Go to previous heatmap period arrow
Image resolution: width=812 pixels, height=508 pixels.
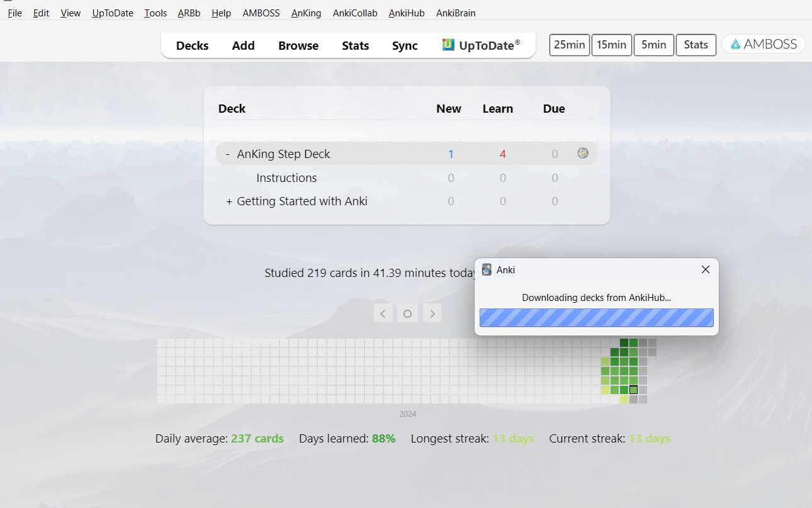coord(383,313)
